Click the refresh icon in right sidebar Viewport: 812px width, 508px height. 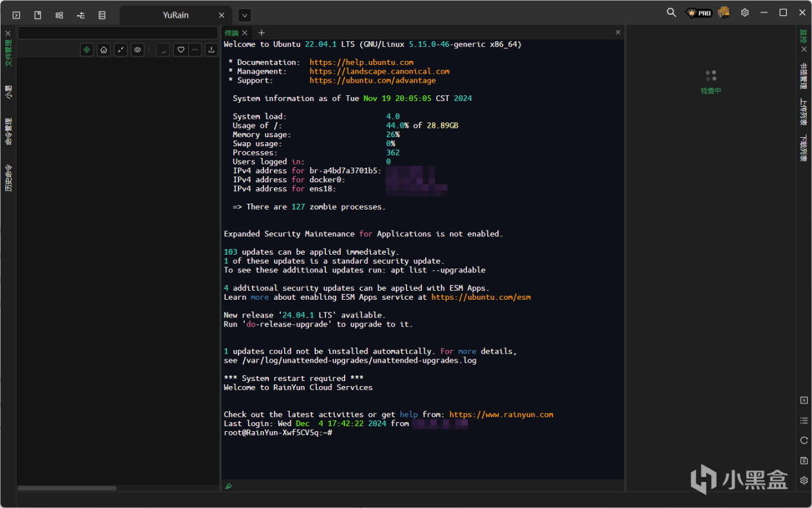point(804,440)
